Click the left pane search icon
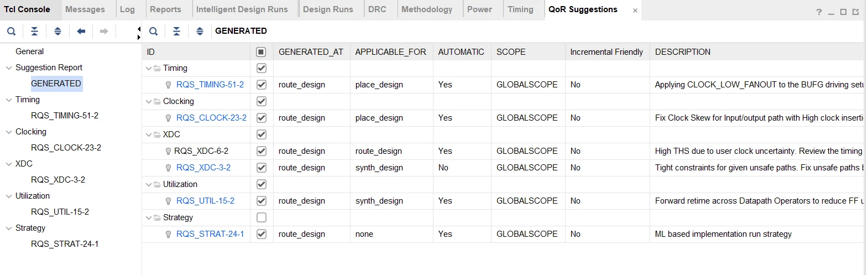Image resolution: width=868 pixels, height=275 pixels. 11,32
